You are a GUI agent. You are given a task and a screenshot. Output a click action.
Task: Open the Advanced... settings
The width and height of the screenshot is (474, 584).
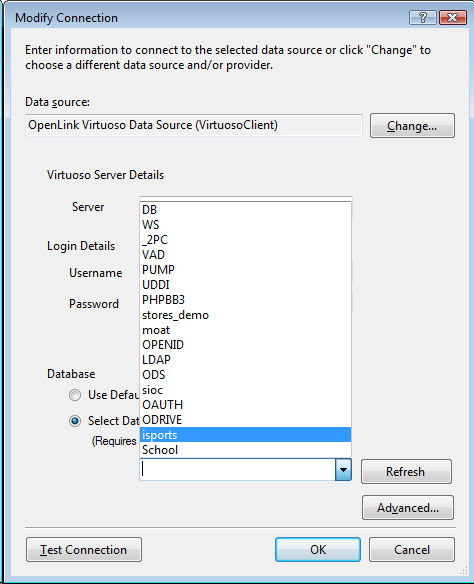408,507
